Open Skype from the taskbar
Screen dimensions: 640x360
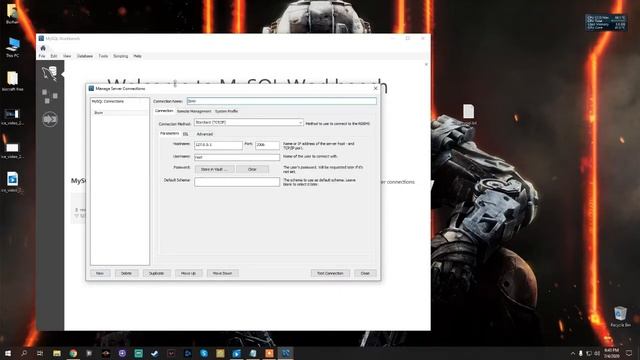204,353
